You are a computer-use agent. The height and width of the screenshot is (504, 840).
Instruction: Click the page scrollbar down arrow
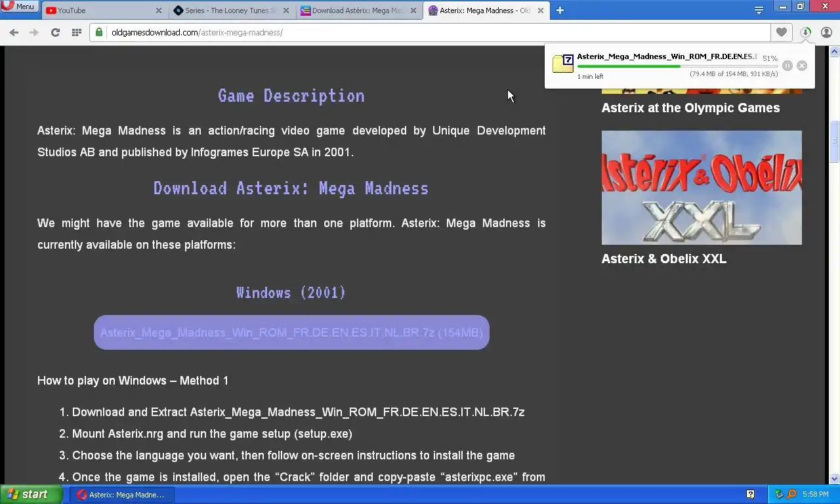pos(835,478)
